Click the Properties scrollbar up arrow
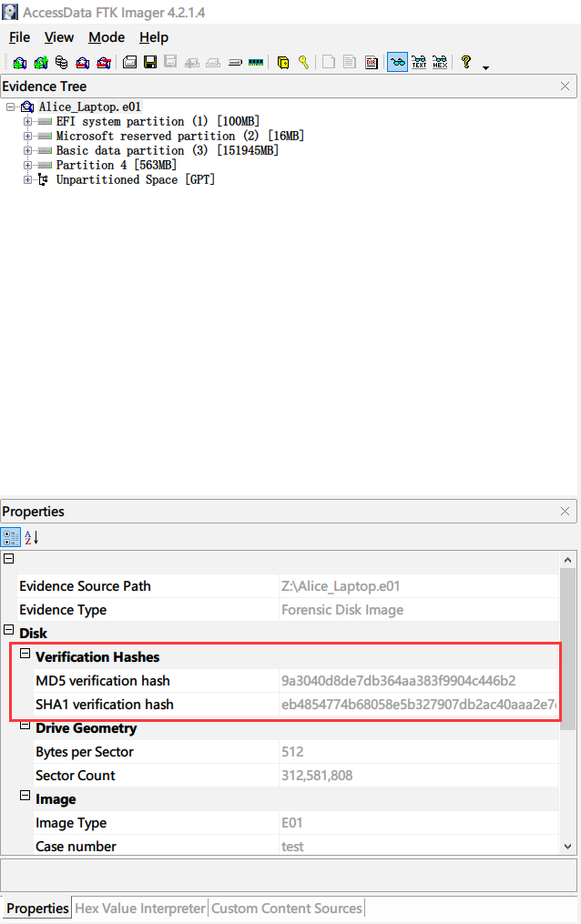 (x=567, y=560)
